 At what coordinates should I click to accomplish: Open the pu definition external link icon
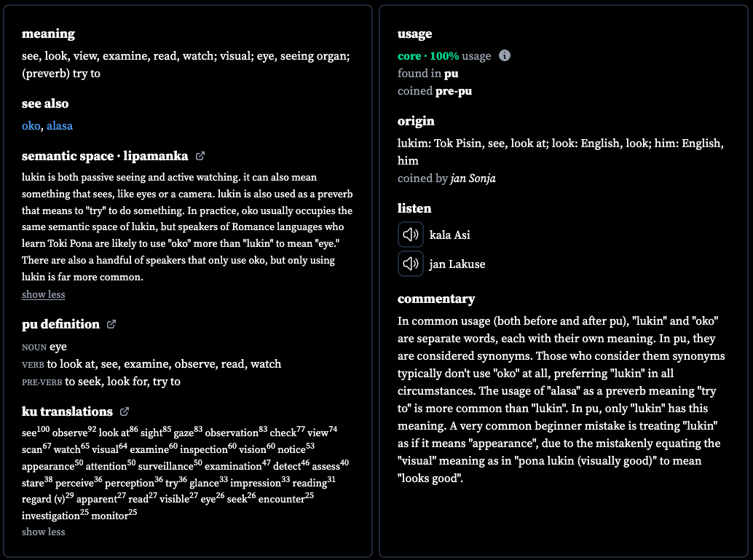tap(111, 324)
